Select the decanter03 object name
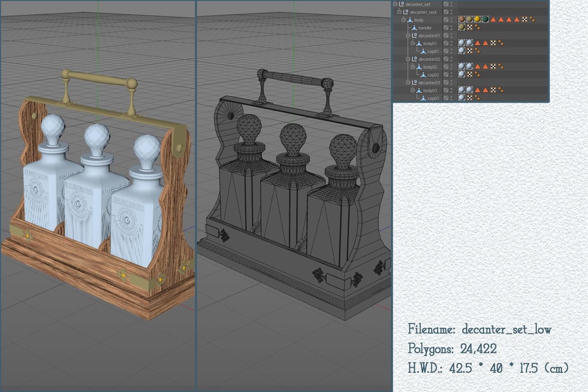Screen dimensions: 588x392 pos(430,83)
